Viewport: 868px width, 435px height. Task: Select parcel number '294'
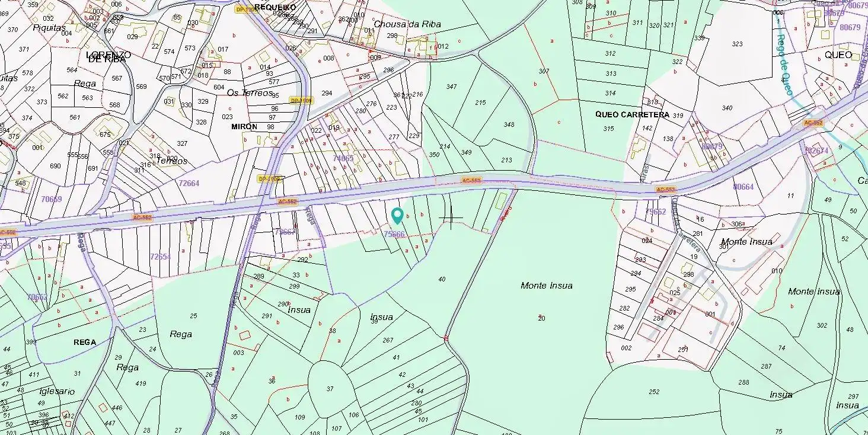click(x=327, y=93)
